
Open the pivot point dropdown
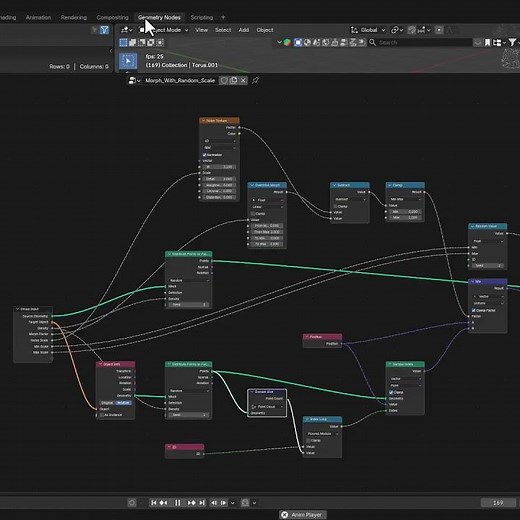point(397,30)
